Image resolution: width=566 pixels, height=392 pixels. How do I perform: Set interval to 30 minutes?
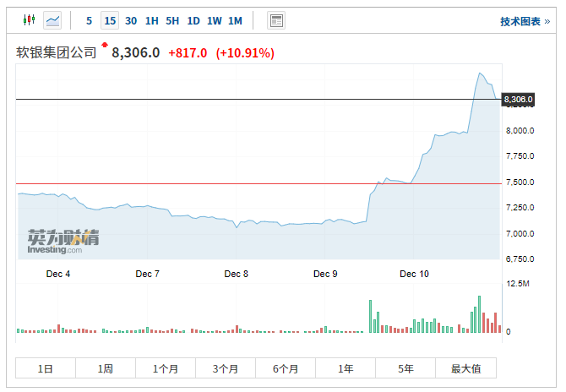pos(131,21)
